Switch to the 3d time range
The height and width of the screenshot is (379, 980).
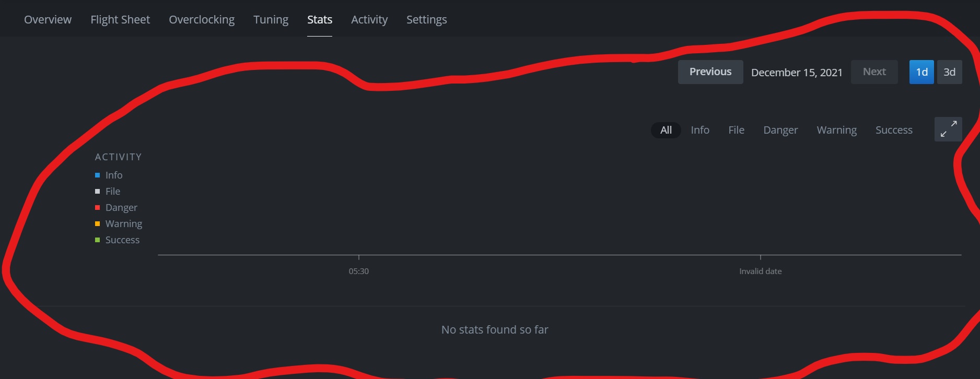pyautogui.click(x=949, y=72)
